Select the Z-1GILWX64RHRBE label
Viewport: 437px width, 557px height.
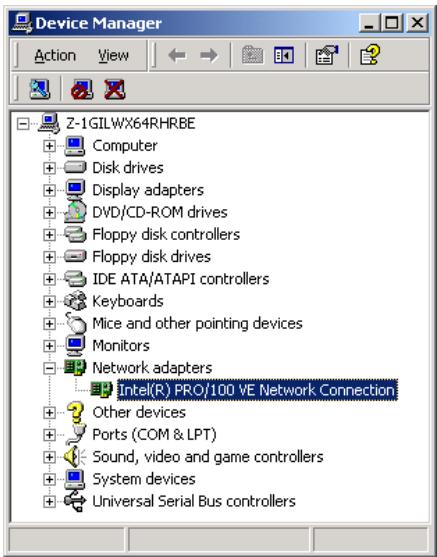tap(131, 123)
